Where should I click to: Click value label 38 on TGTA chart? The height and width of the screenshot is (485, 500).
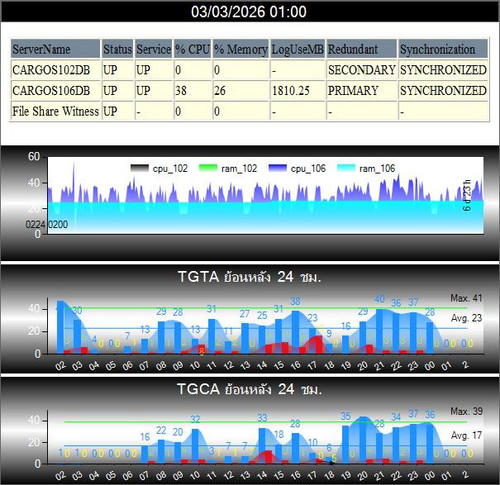(x=295, y=301)
